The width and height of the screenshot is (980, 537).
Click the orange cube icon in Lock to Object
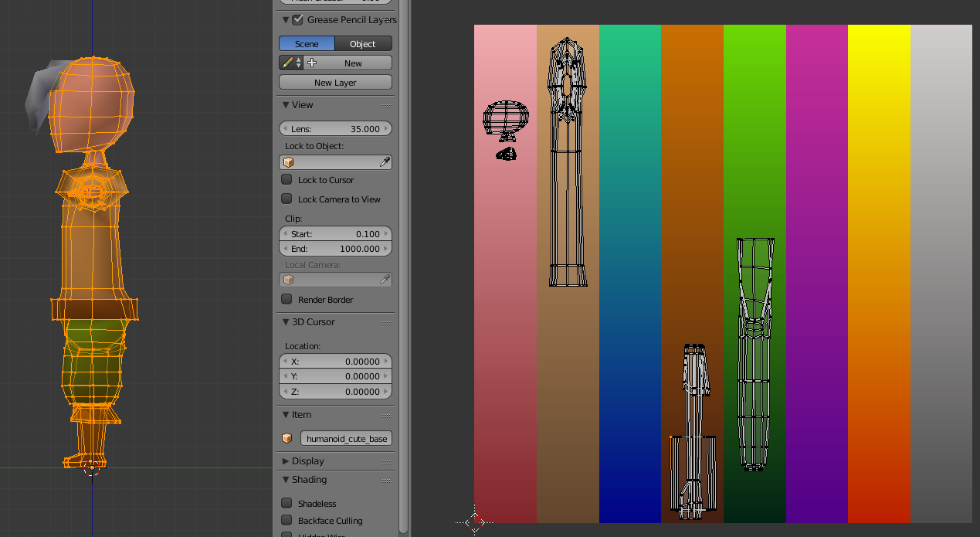[289, 162]
